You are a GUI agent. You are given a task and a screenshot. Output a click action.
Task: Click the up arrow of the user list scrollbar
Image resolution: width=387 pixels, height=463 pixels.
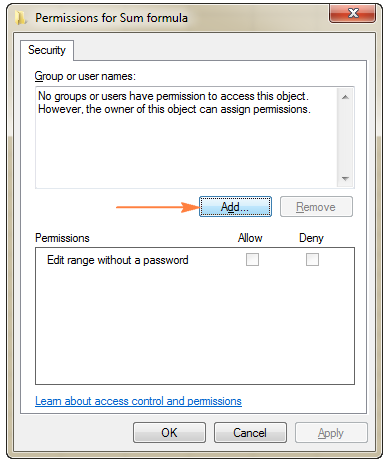345,97
